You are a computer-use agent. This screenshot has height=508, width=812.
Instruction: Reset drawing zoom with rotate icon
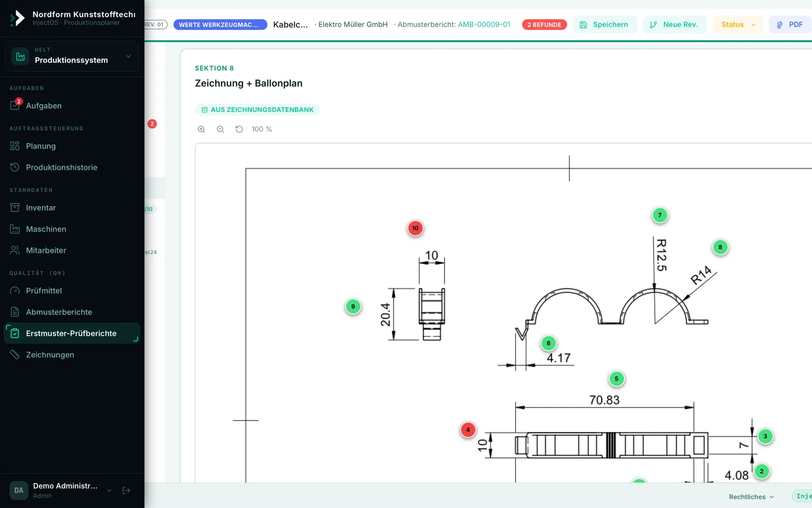239,129
